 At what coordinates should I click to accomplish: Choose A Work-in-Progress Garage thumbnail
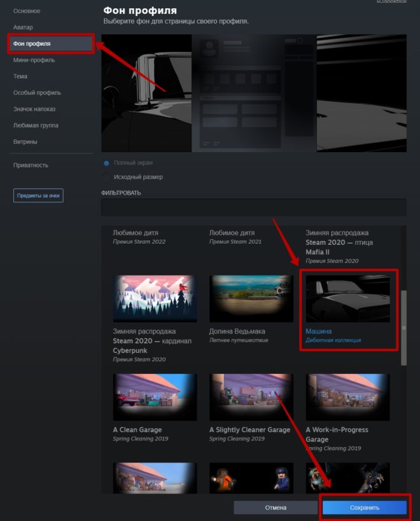[x=347, y=397]
